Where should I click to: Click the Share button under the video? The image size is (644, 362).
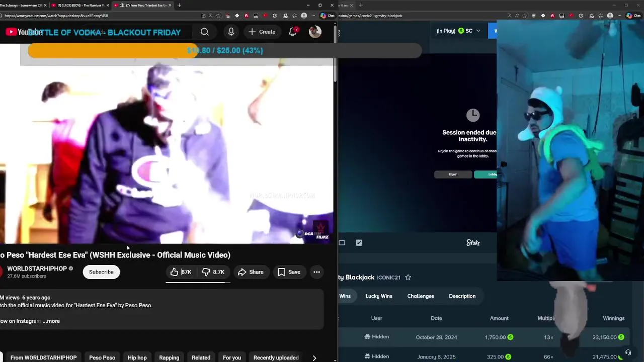click(x=251, y=272)
